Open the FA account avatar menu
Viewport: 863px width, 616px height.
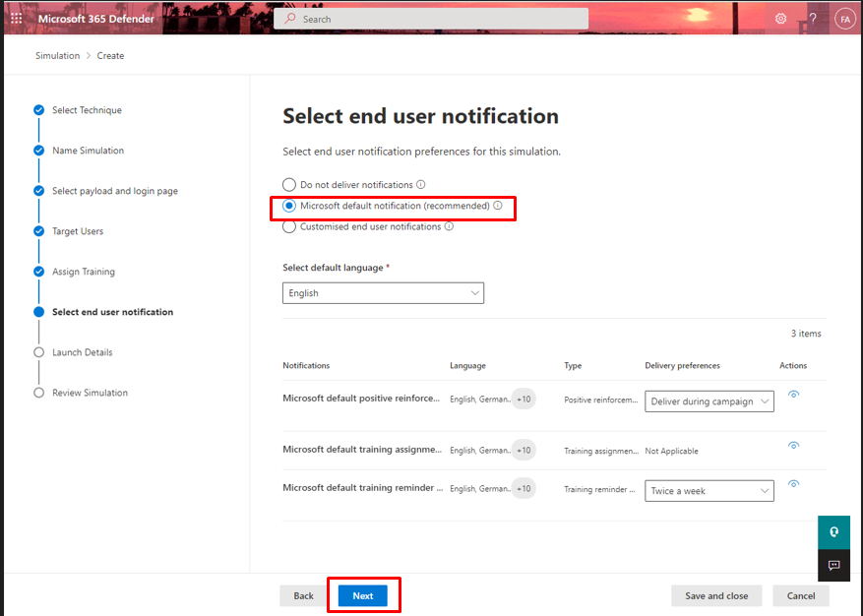pyautogui.click(x=844, y=18)
